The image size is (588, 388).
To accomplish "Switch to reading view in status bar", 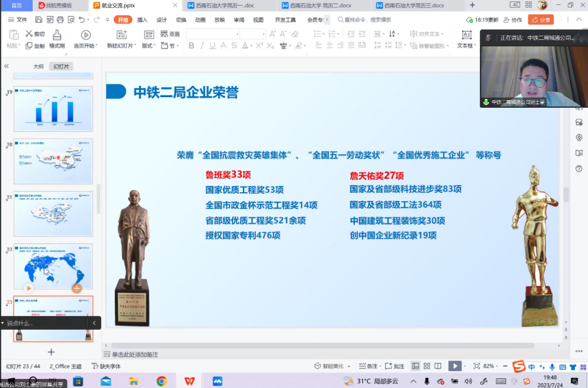I will click(438, 366).
